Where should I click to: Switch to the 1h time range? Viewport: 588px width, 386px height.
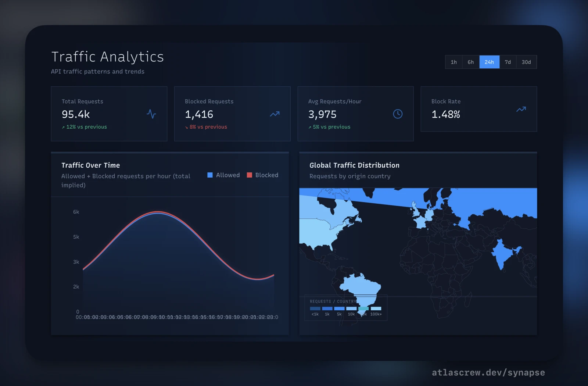(453, 62)
